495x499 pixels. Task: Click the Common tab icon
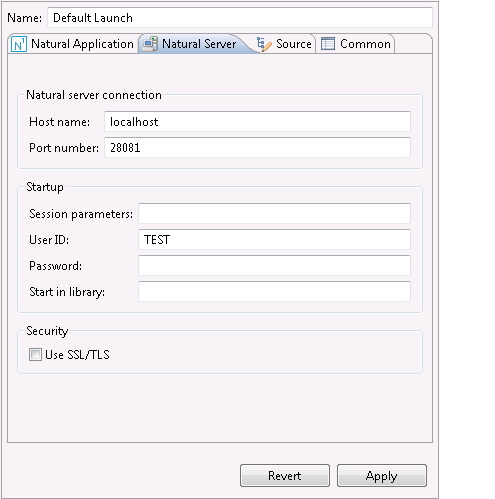click(x=328, y=44)
